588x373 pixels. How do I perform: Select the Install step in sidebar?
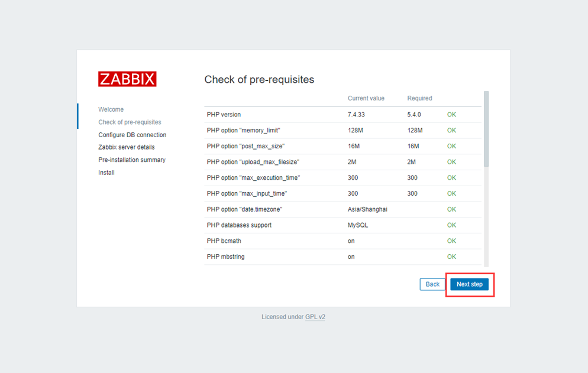pyautogui.click(x=106, y=173)
